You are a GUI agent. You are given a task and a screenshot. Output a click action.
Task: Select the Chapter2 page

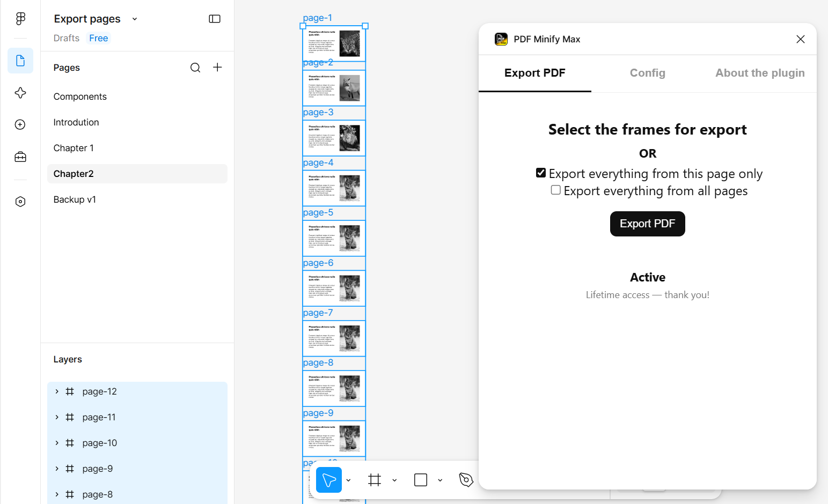137,174
